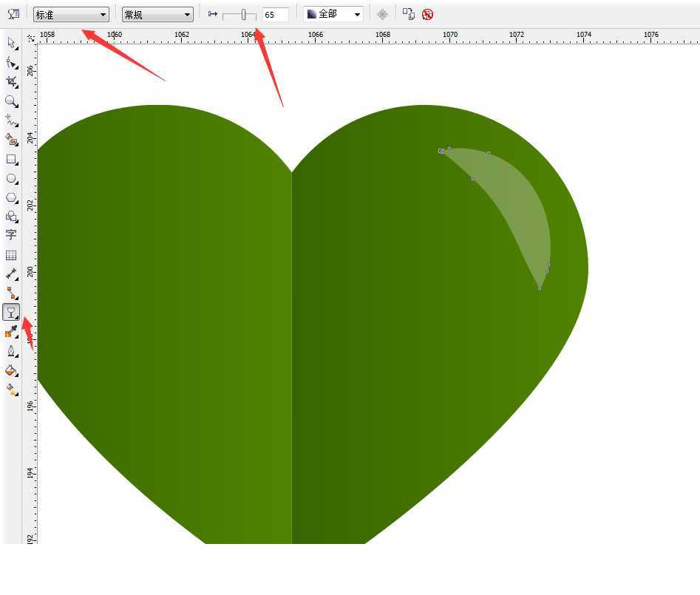The width and height of the screenshot is (700, 595).
Task: Select the Pick tool in toolbox
Action: (x=11, y=43)
